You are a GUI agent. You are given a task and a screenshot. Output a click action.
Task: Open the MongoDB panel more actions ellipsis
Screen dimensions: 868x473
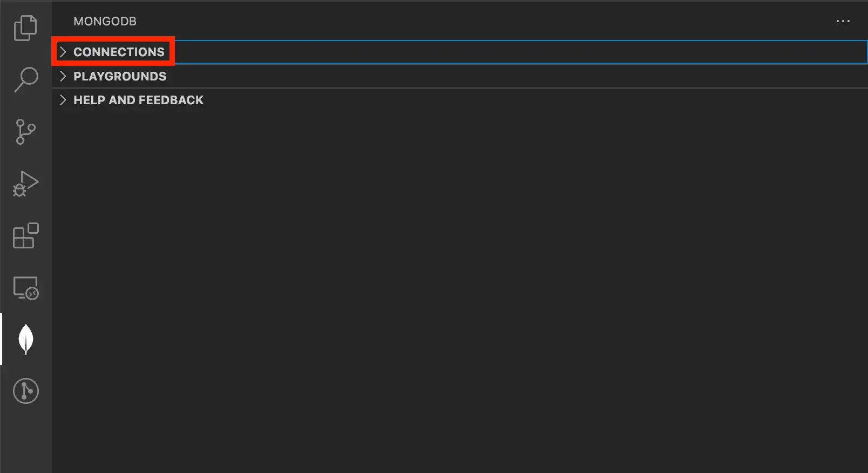click(843, 21)
